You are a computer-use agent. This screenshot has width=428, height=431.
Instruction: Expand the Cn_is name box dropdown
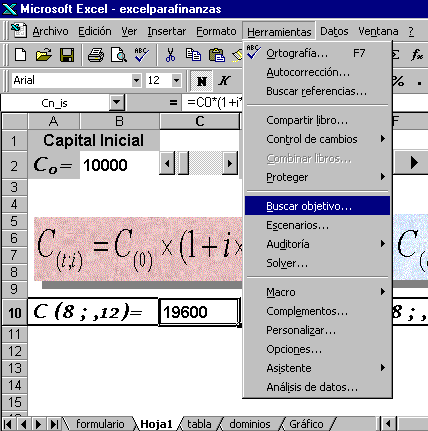click(117, 102)
